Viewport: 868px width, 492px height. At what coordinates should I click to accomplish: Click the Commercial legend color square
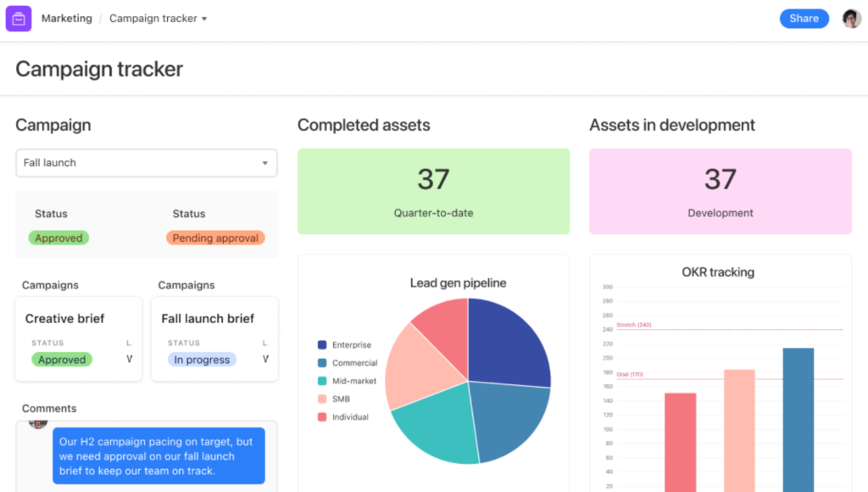pyautogui.click(x=322, y=363)
